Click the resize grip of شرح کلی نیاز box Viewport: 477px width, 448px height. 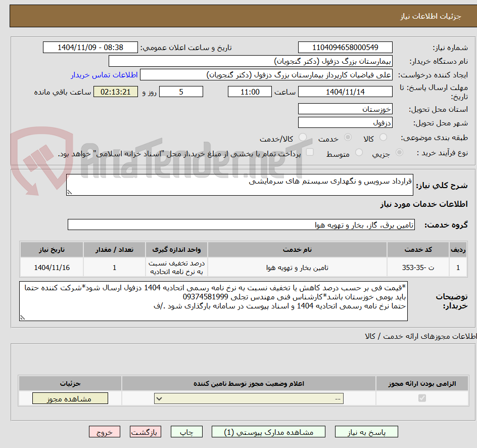coord(69,192)
